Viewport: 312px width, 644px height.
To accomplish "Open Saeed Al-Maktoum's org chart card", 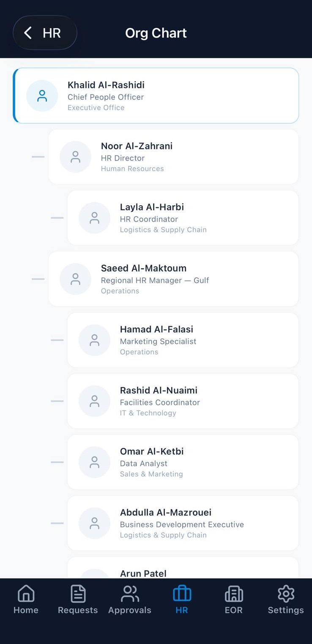I will (173, 279).
